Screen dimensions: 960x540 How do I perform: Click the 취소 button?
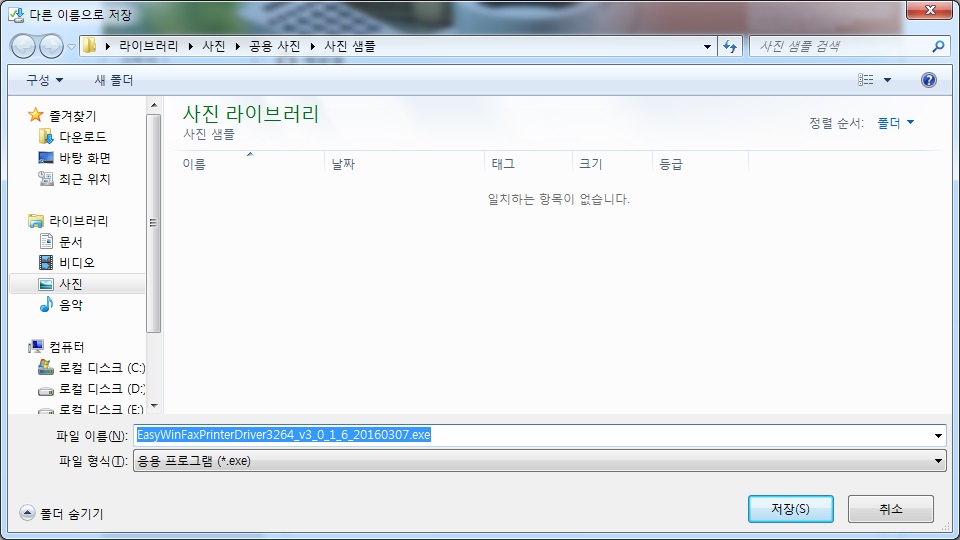pyautogui.click(x=891, y=509)
